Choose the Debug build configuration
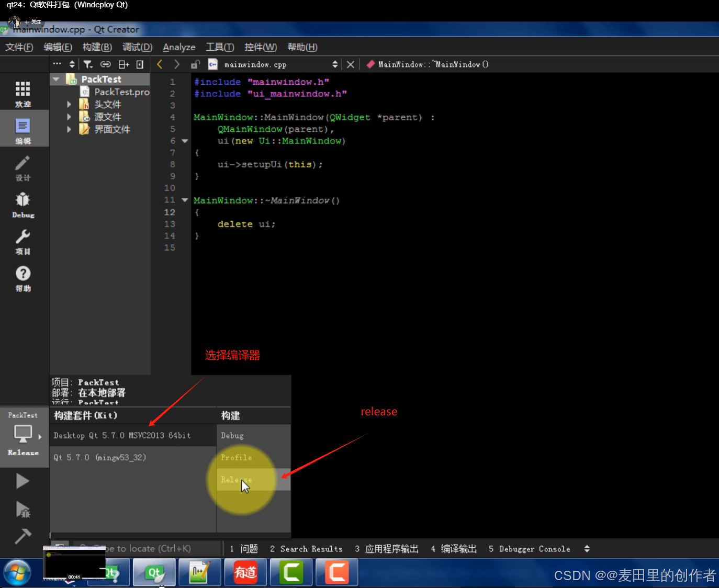The height and width of the screenshot is (588, 719). (254, 435)
